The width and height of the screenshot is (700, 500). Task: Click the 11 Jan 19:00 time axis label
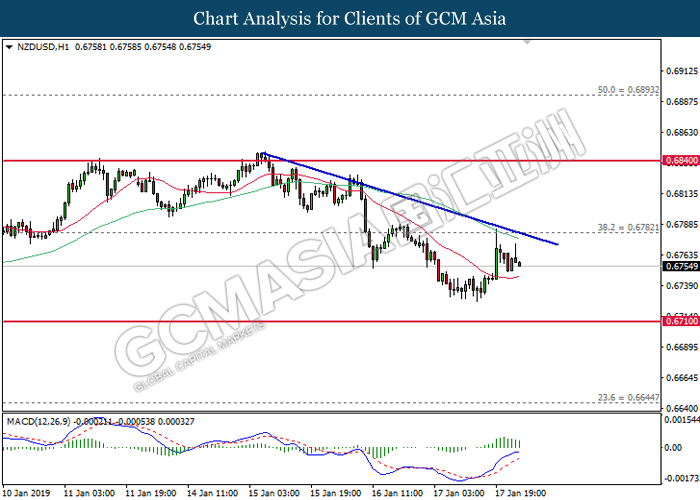[151, 493]
